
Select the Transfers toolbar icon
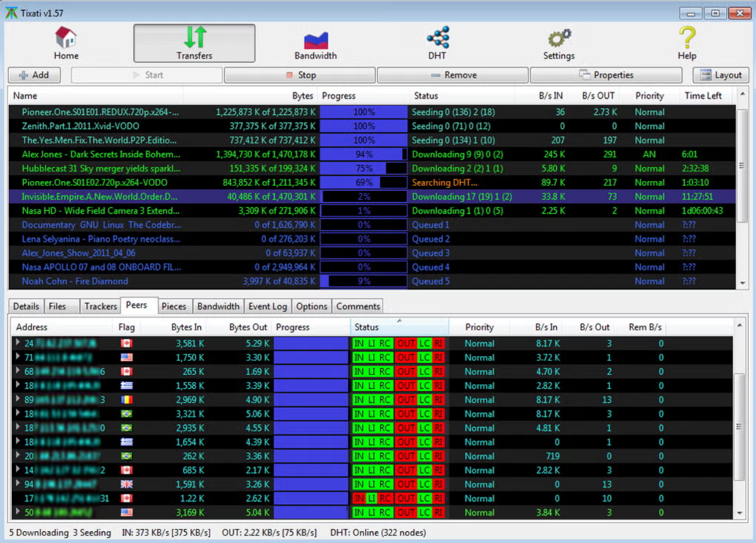pyautogui.click(x=195, y=37)
